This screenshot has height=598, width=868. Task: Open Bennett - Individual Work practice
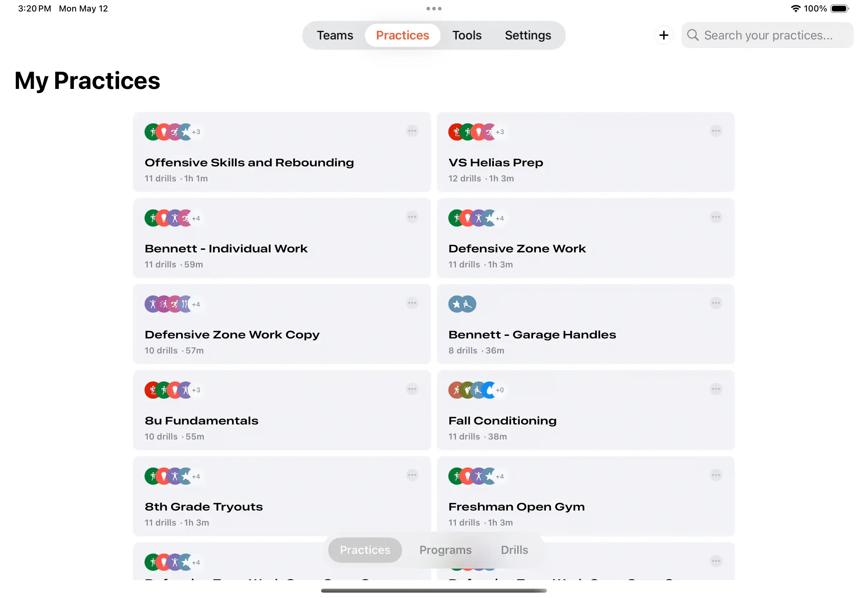point(282,238)
